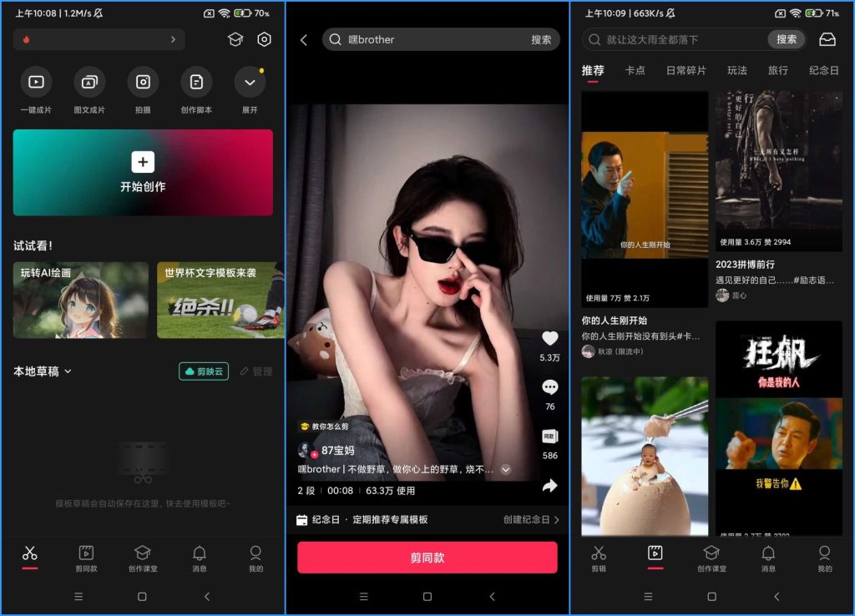Open 创作课堂 in the bottom navigation

142,558
